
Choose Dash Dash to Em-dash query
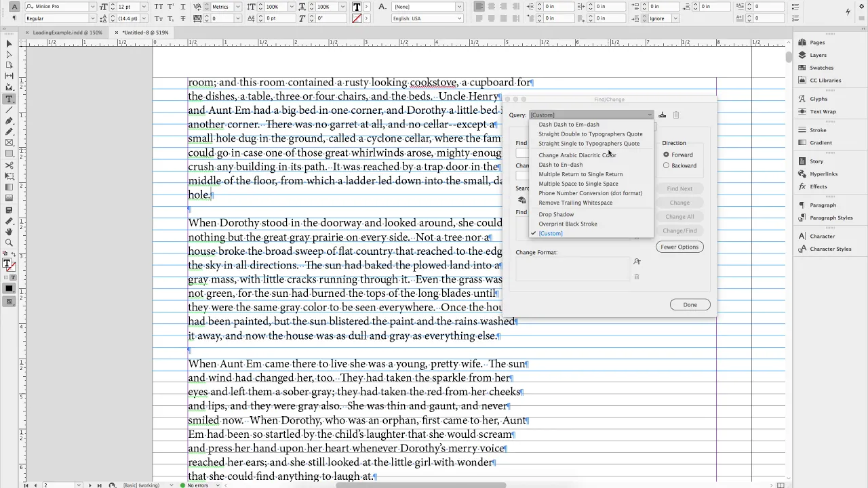pyautogui.click(x=569, y=125)
